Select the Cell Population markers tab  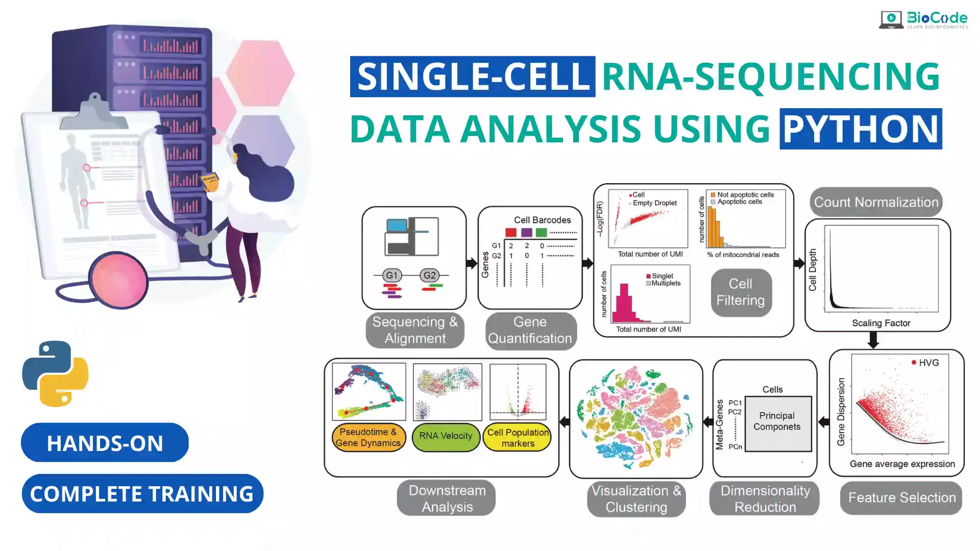coord(518,436)
